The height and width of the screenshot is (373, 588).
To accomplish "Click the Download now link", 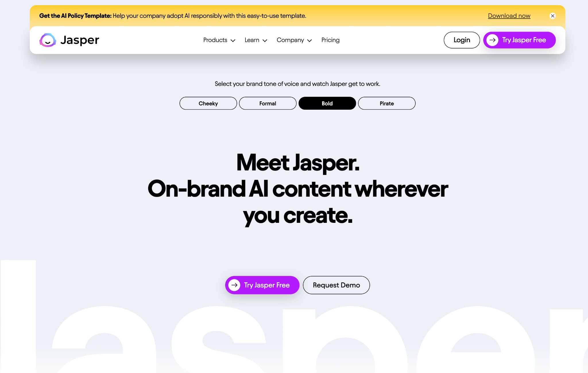I will click(x=509, y=16).
